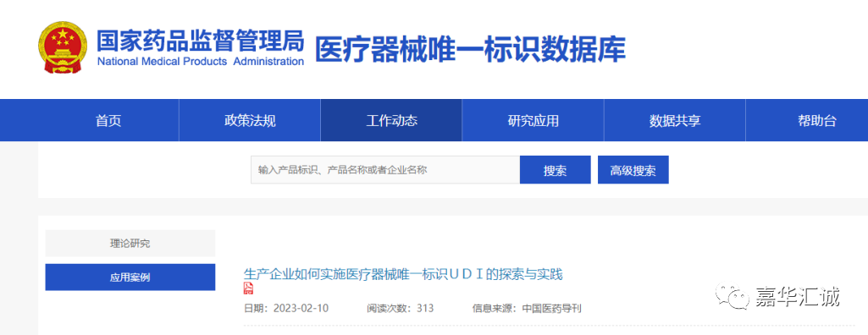Click the 搜索 button
The image size is (868, 335).
coord(555,170)
